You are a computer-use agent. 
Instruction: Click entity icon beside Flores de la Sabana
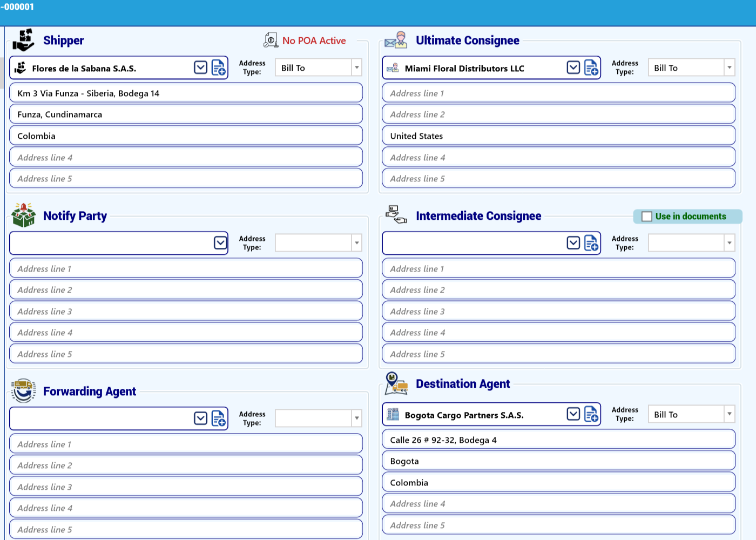(20, 68)
